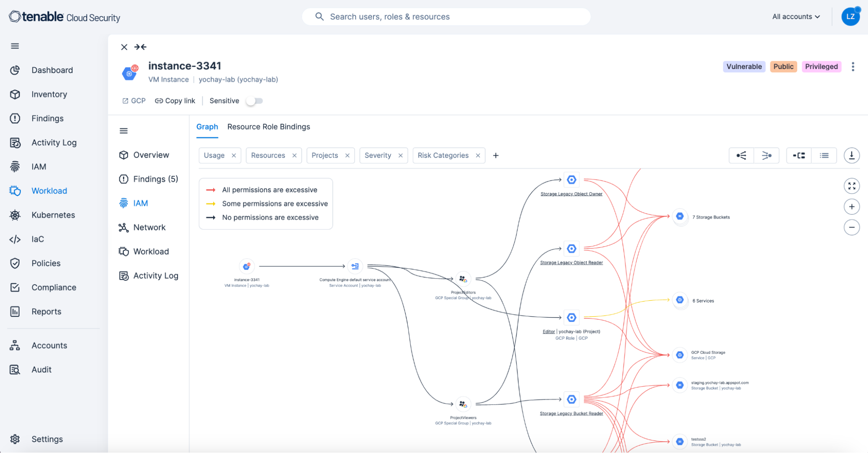The height and width of the screenshot is (453, 868).
Task: Click the Kubernetes helm icon
Action: (15, 215)
